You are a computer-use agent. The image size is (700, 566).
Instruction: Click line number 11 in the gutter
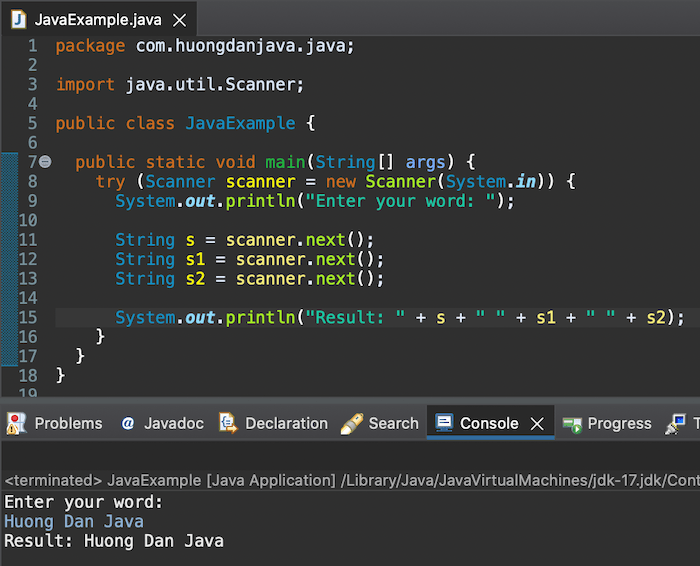point(28,240)
